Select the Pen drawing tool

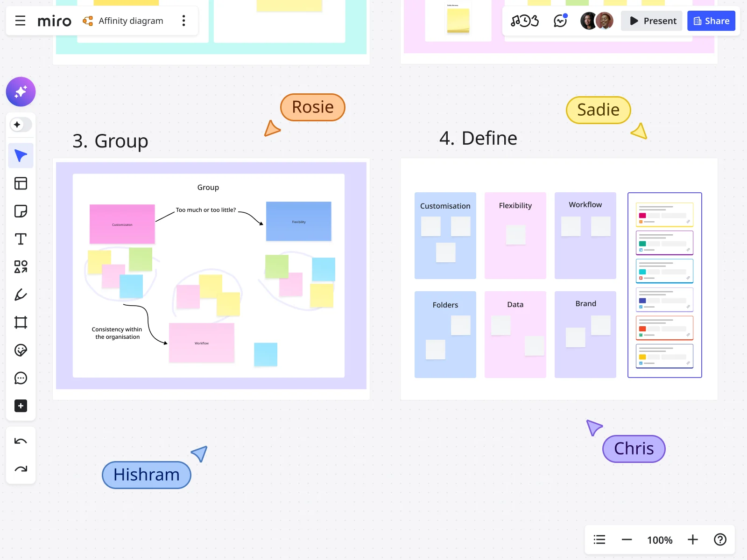coord(21,294)
